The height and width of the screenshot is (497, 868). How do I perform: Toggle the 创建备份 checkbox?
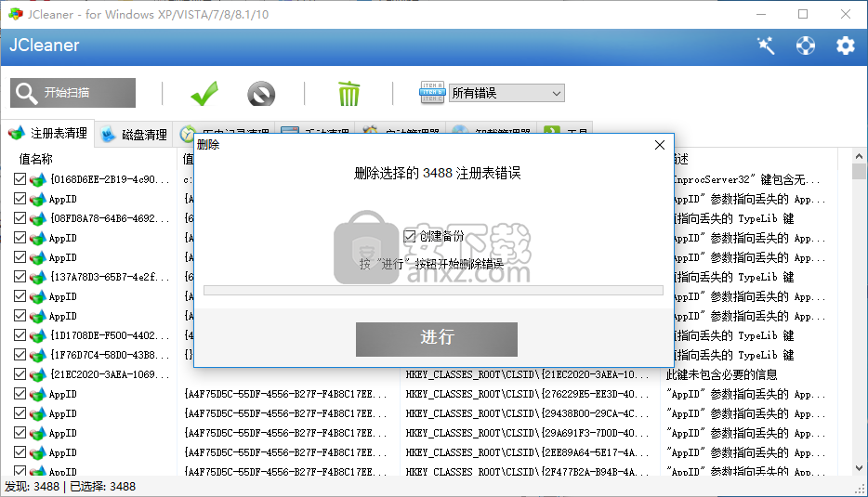410,236
